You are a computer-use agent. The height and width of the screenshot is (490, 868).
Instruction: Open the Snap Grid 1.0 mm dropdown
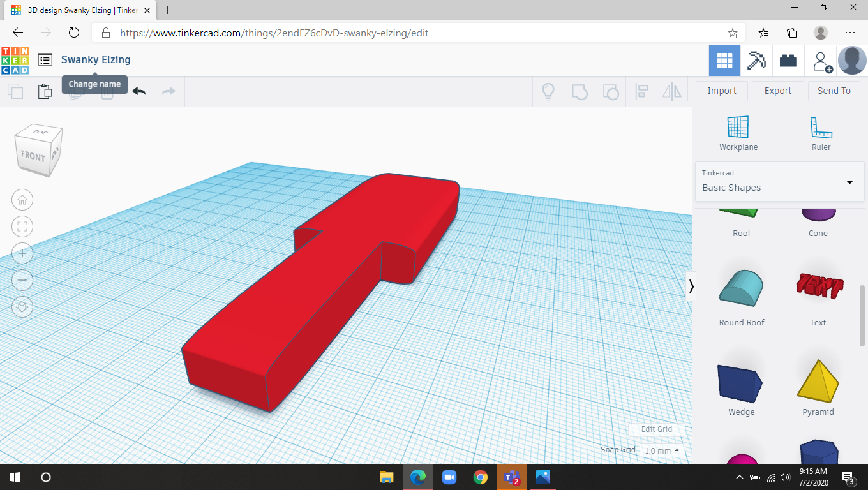tap(661, 450)
